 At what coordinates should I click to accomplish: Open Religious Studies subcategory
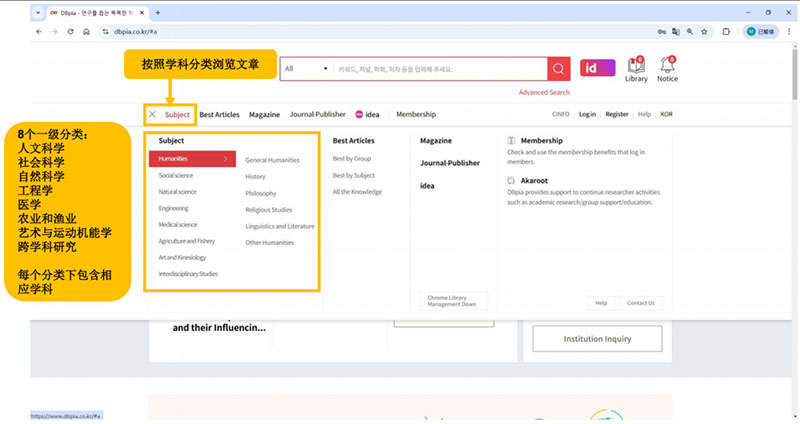tap(269, 210)
